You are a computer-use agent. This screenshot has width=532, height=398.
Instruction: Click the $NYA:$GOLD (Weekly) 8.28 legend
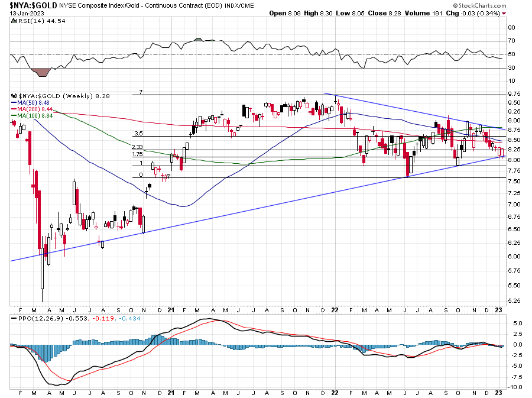(x=64, y=96)
